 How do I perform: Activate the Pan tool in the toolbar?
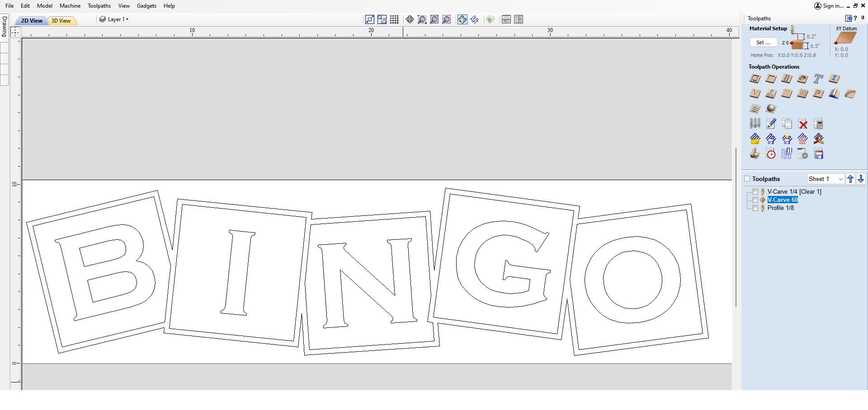click(410, 19)
